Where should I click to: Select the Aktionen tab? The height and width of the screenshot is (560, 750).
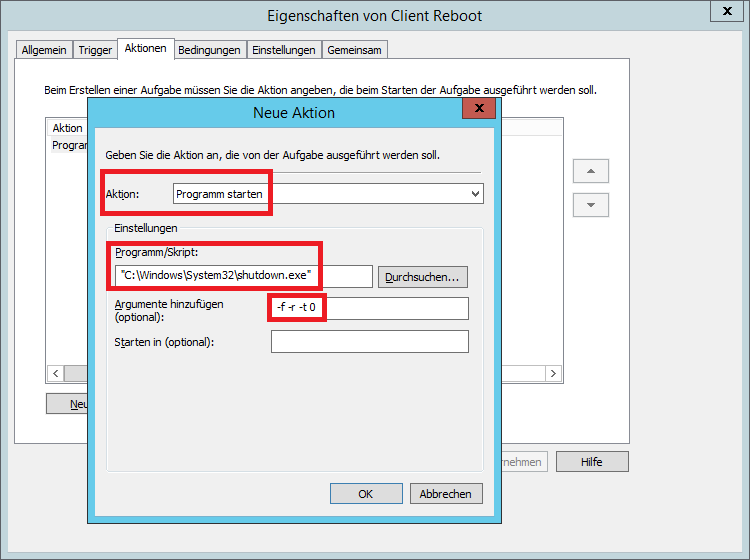pyautogui.click(x=145, y=49)
